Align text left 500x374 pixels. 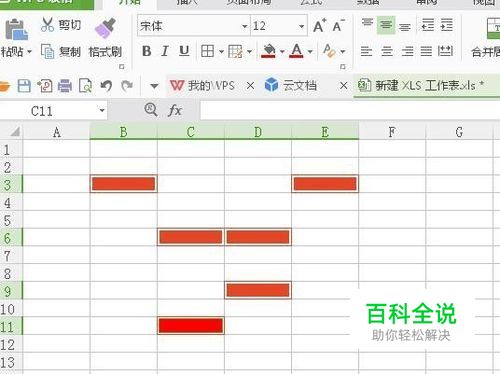click(366, 51)
